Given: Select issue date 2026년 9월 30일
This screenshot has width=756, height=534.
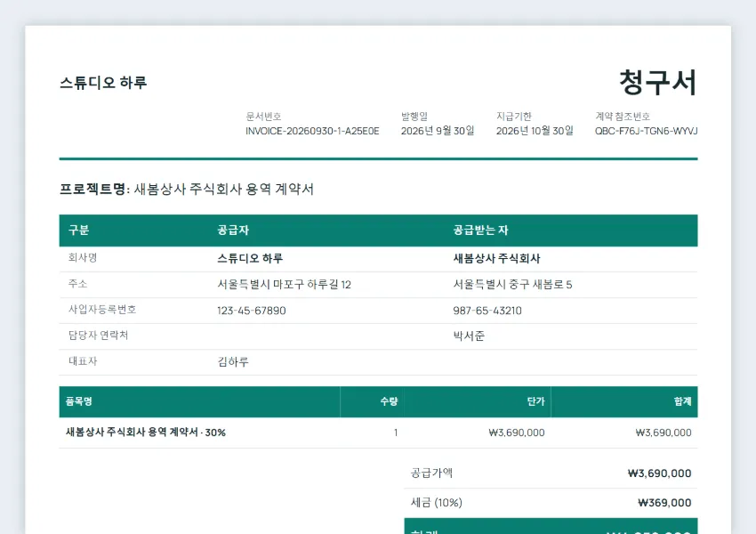Looking at the screenshot, I should 438,131.
